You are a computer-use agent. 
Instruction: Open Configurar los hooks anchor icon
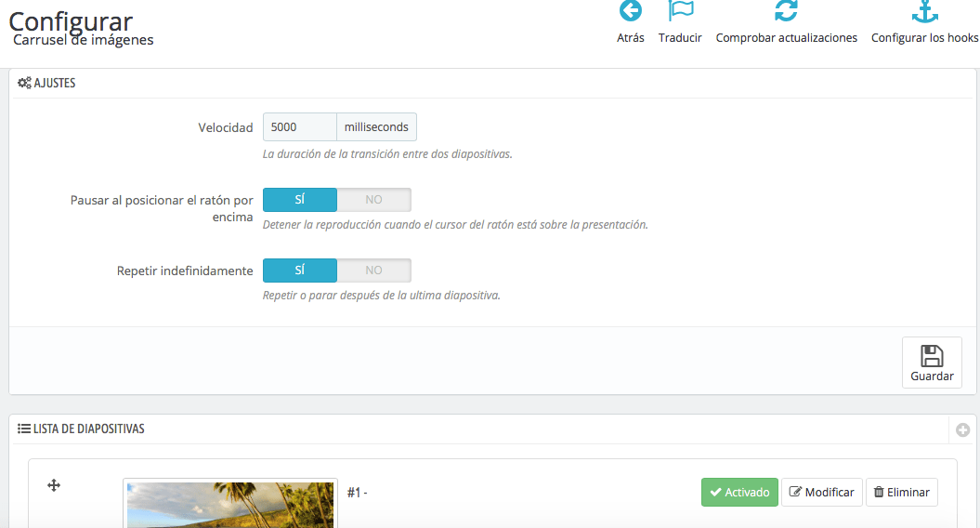(924, 10)
